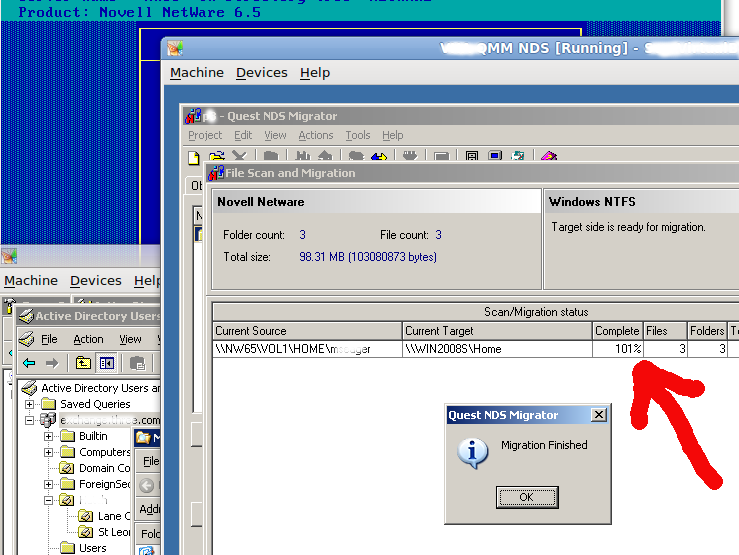Click the blue information icon in the dialog
The height and width of the screenshot is (555, 739).
coord(472,453)
